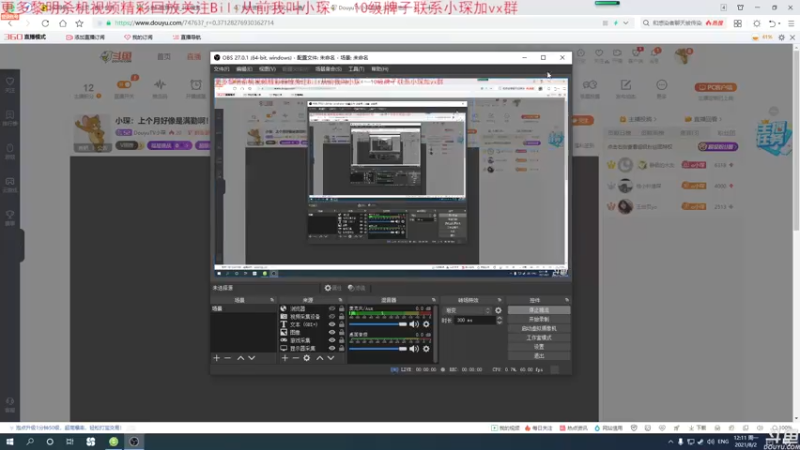Toggle visibility of browser source
Screen dimensions: 800x450
pos(332,309)
